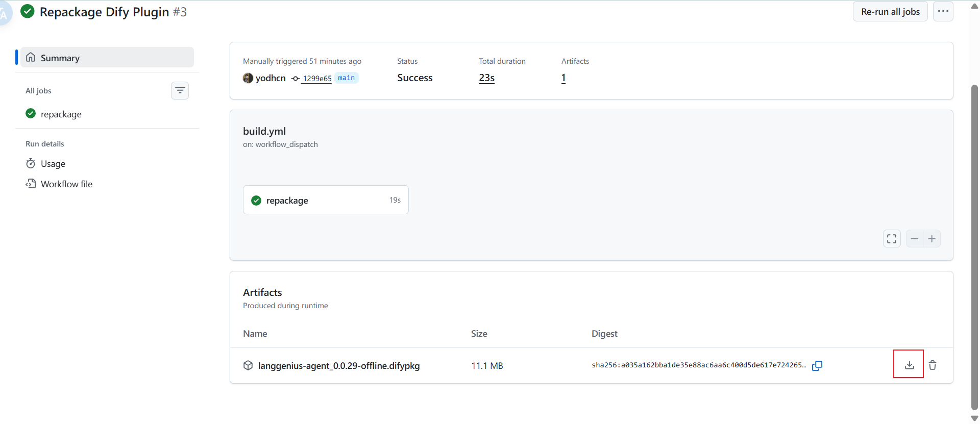The width and height of the screenshot is (980, 424).
Task: Open the repackage job card in graph
Action: tap(326, 200)
